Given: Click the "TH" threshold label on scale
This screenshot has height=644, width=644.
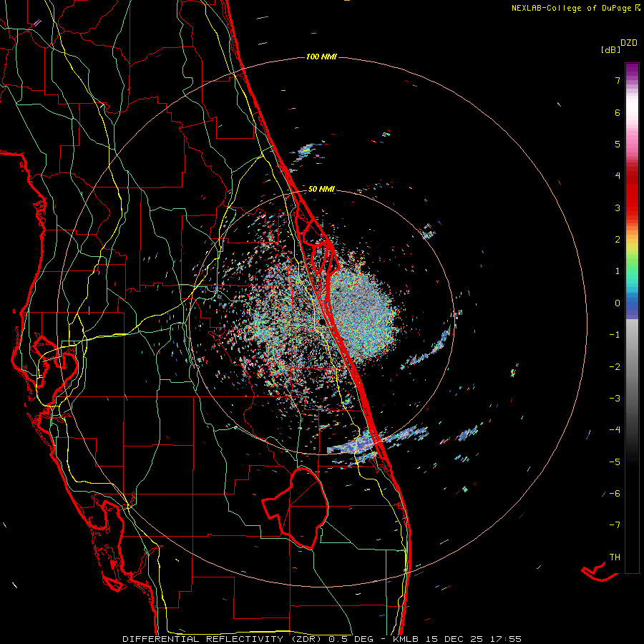Looking at the screenshot, I should tap(615, 557).
